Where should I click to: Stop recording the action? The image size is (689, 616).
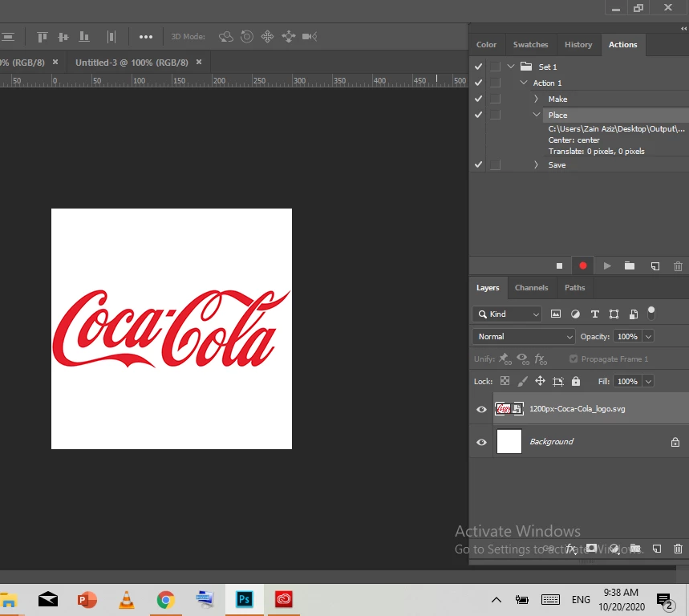click(559, 265)
